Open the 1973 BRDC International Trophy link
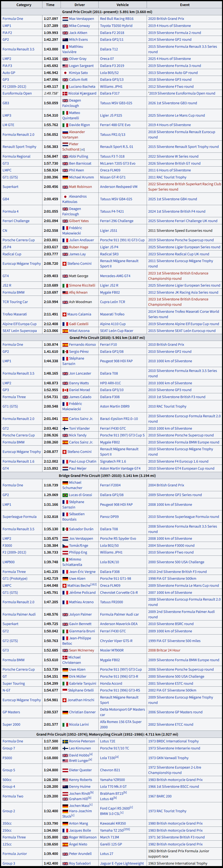 pos(174,741)
